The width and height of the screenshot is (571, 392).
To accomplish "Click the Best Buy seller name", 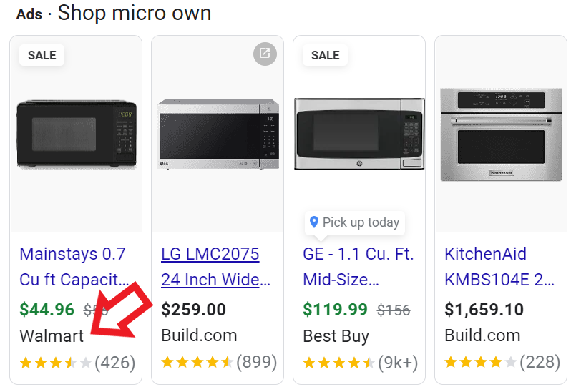I will tap(336, 335).
